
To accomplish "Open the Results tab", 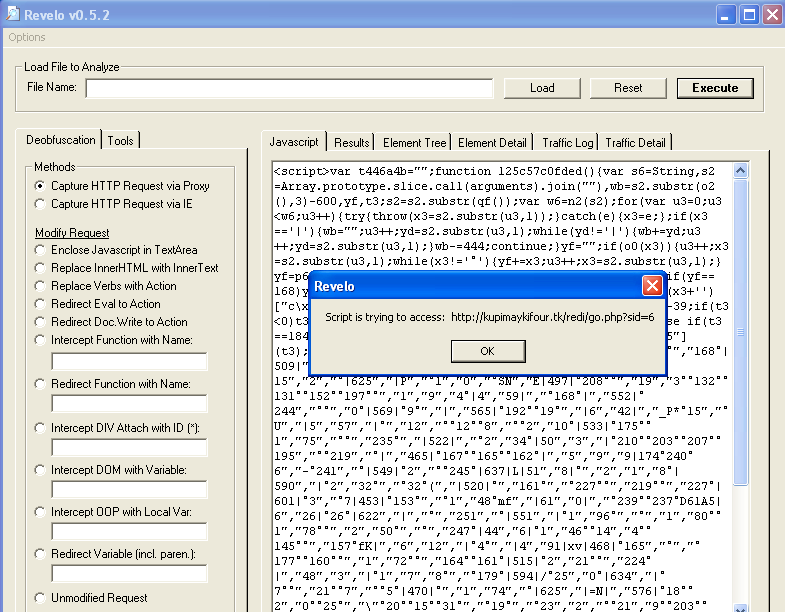I will [x=351, y=143].
